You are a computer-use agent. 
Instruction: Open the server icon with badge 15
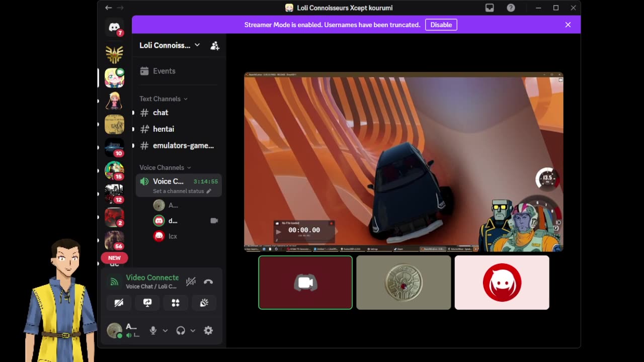[x=114, y=170]
